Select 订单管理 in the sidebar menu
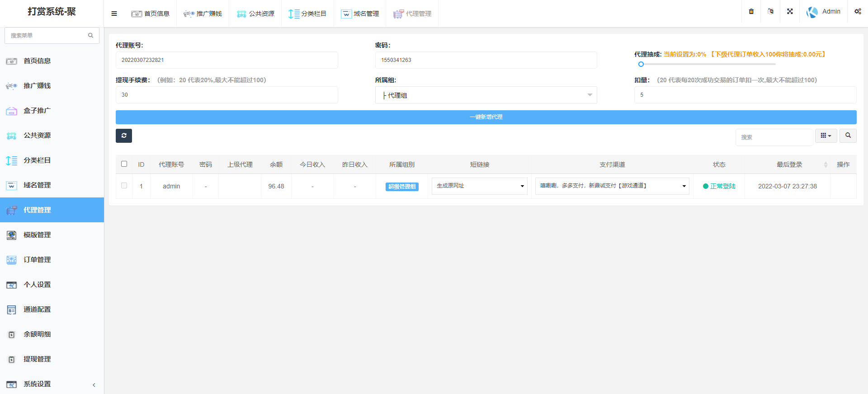 pos(37,260)
